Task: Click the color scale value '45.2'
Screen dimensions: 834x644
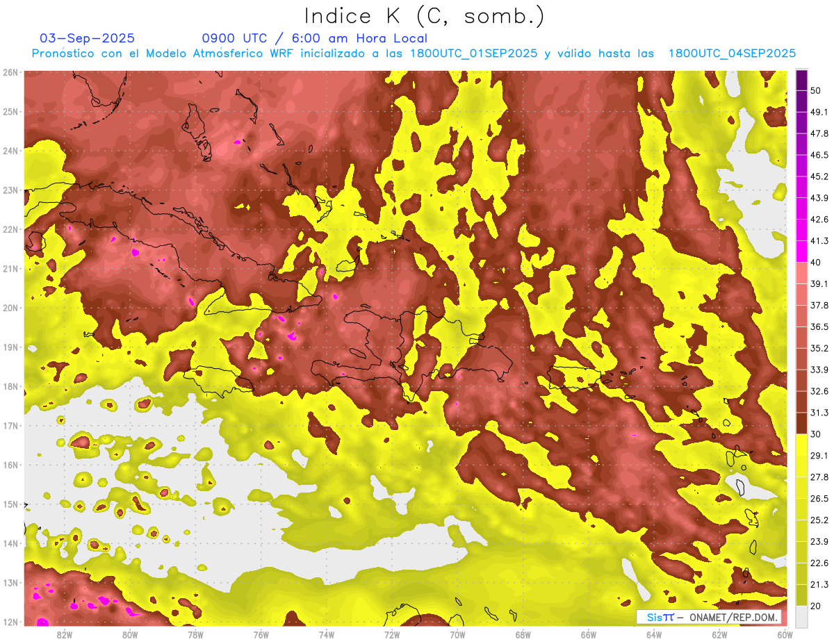Action: tap(819, 176)
